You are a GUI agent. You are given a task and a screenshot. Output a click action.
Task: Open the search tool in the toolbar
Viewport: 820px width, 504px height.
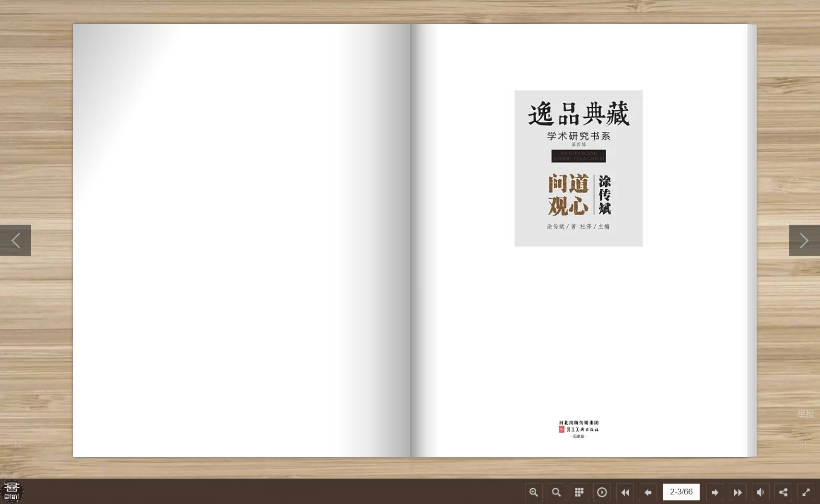pos(556,492)
